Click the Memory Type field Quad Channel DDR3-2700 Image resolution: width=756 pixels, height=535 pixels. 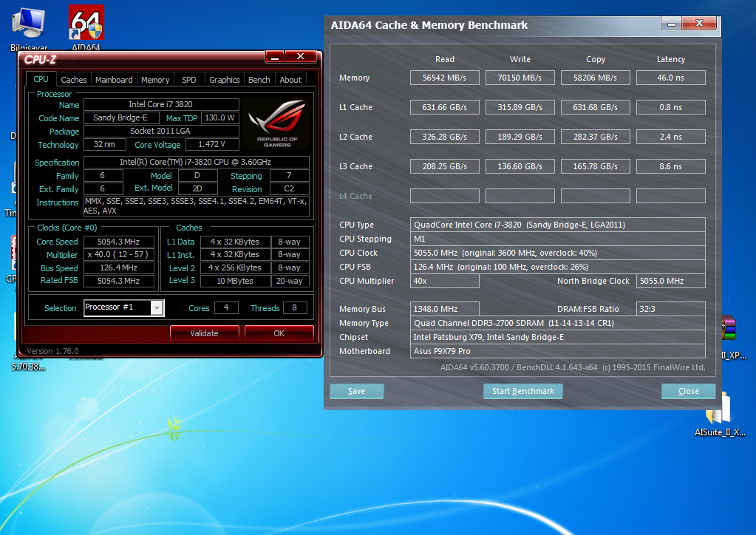pos(558,323)
